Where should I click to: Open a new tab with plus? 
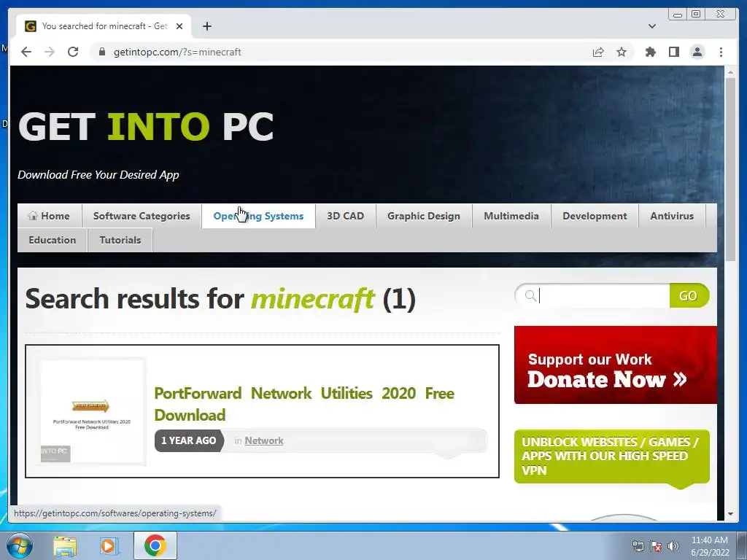[206, 26]
